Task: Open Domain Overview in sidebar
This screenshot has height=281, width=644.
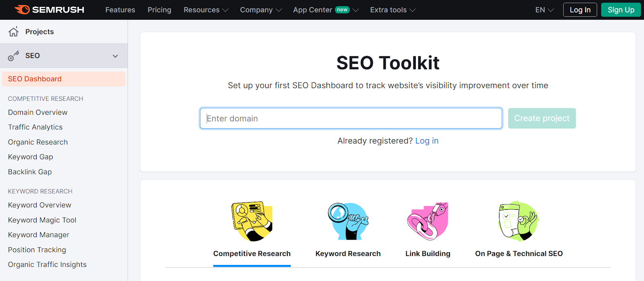Action: (x=38, y=113)
